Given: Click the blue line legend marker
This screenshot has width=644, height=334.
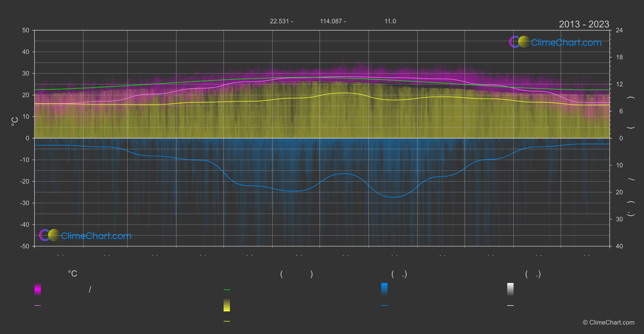Looking at the screenshot, I should tap(384, 305).
